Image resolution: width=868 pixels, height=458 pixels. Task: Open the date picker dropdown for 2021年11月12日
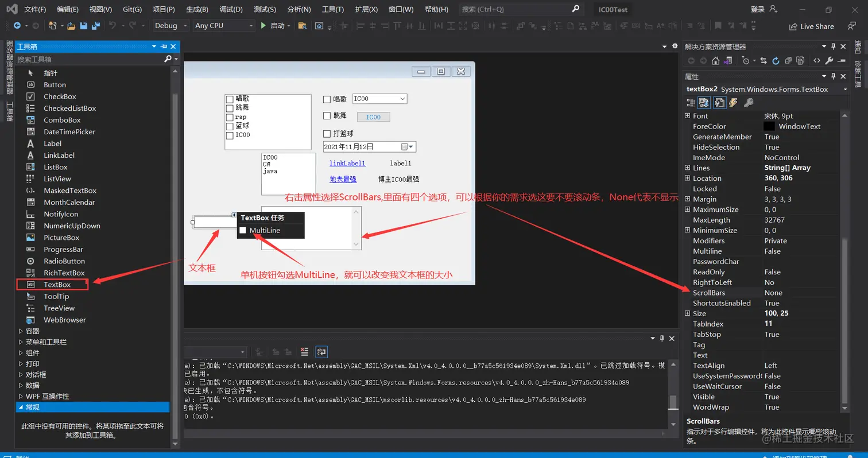point(410,147)
